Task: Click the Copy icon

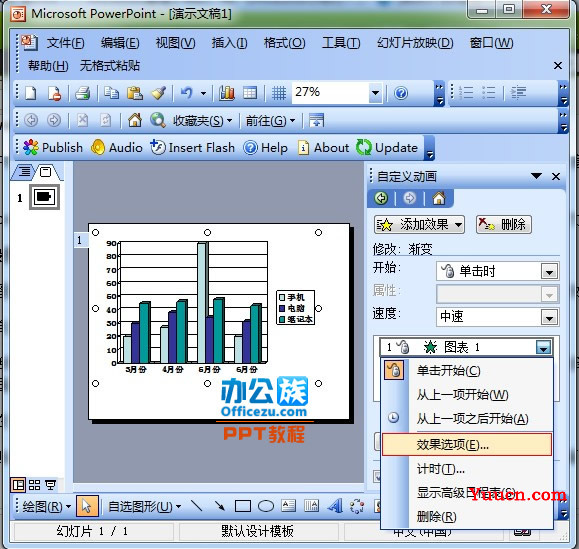Action: point(111,93)
